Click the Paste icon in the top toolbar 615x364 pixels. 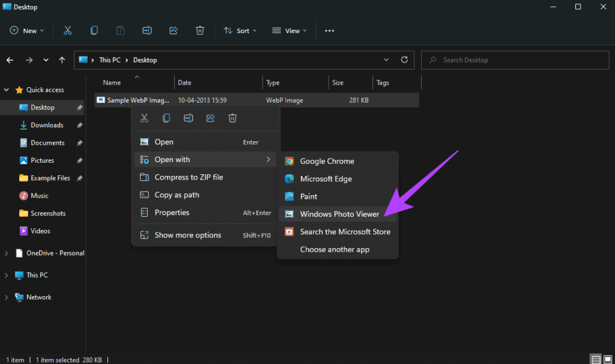120,31
